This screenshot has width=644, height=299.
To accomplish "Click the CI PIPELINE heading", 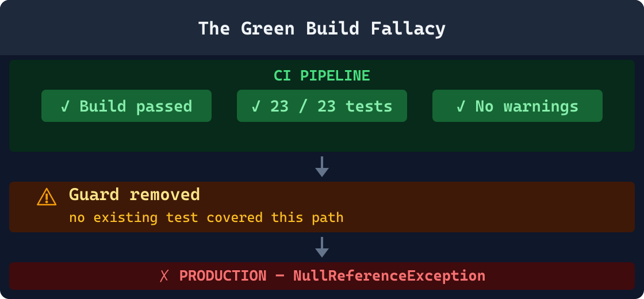I will click(x=322, y=76).
